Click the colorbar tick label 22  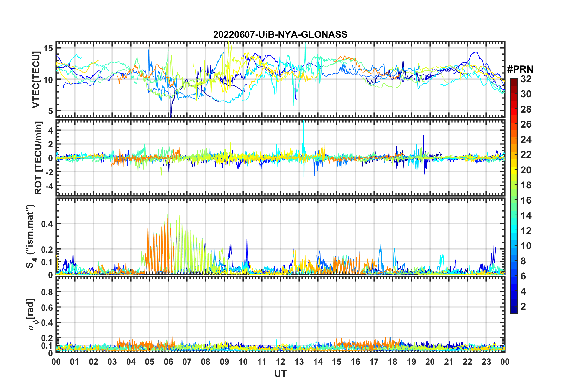coord(526,155)
